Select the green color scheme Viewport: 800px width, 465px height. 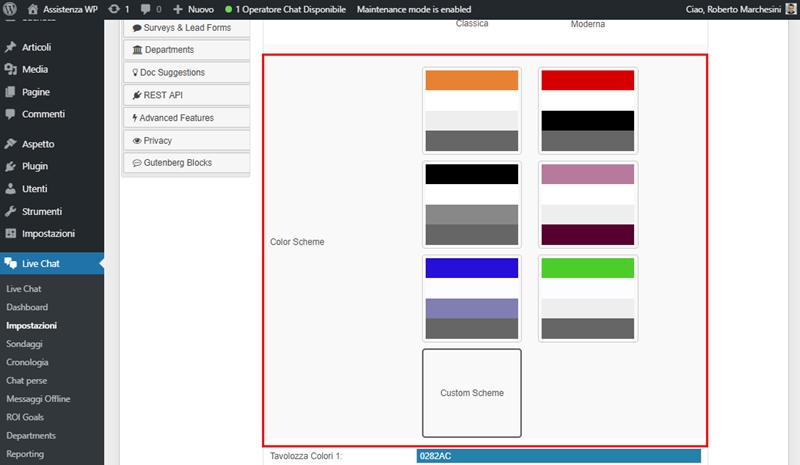click(x=588, y=298)
